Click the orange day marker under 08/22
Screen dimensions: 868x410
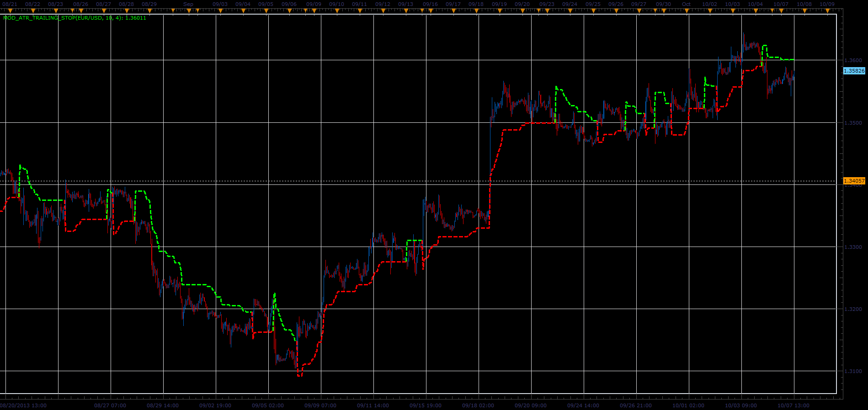click(33, 11)
